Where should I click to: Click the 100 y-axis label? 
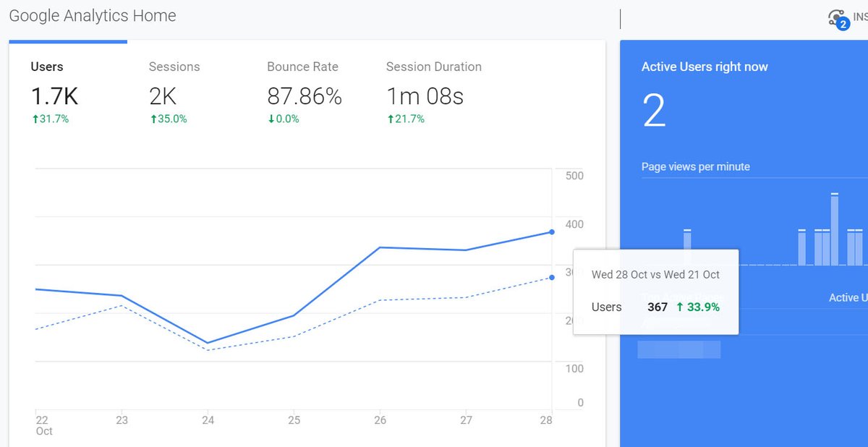point(574,368)
